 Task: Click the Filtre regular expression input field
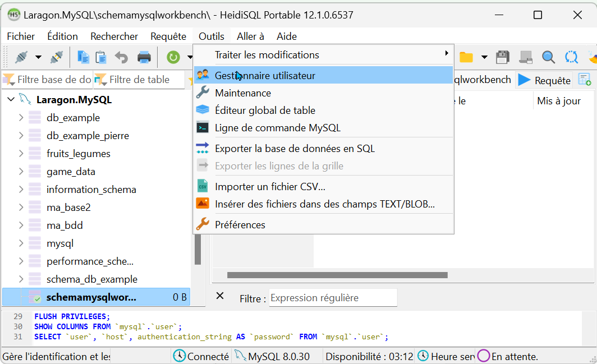click(333, 298)
